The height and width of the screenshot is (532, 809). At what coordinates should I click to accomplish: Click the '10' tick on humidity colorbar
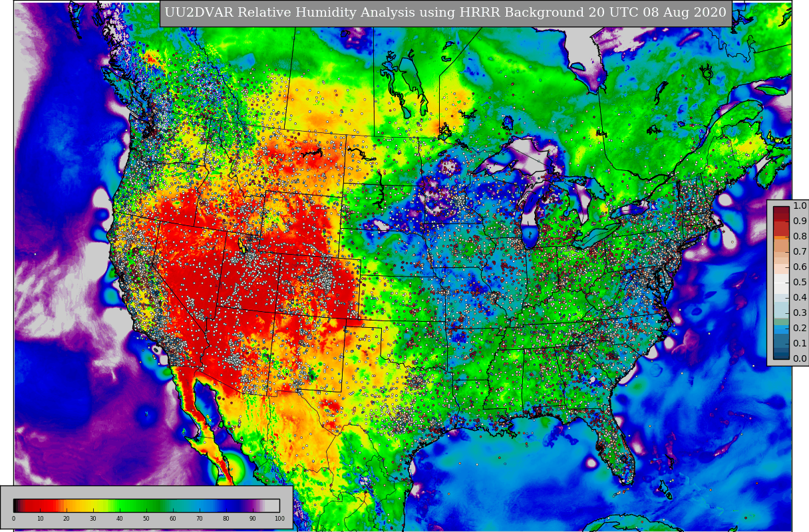click(40, 519)
